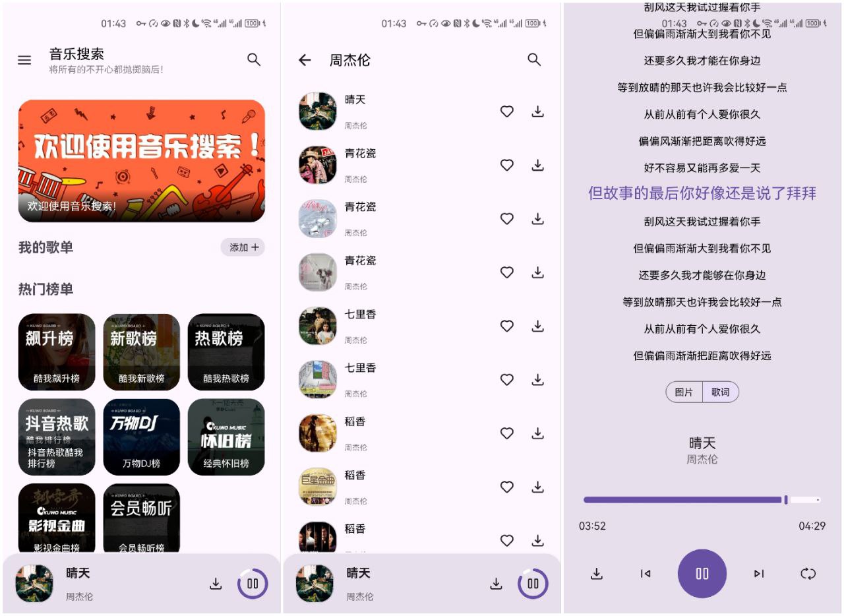
Task: Tap the progress bar thumb handle
Action: 786,500
